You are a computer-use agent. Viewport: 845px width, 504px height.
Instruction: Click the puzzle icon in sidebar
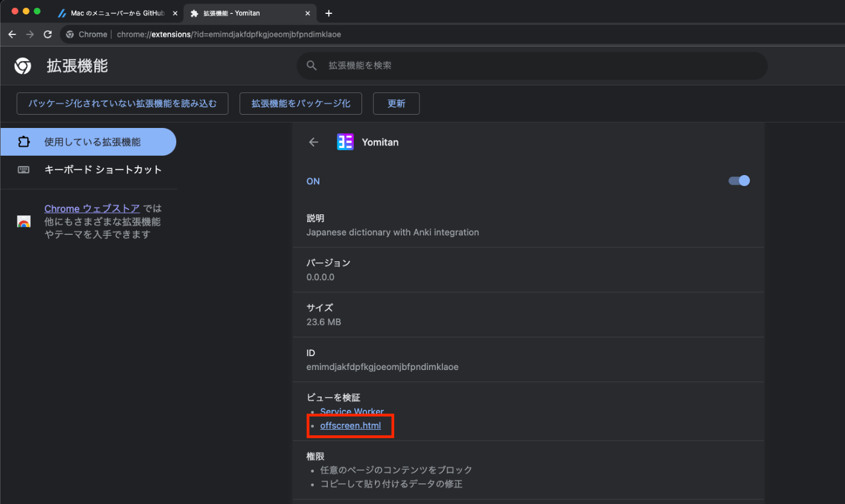pyautogui.click(x=24, y=142)
